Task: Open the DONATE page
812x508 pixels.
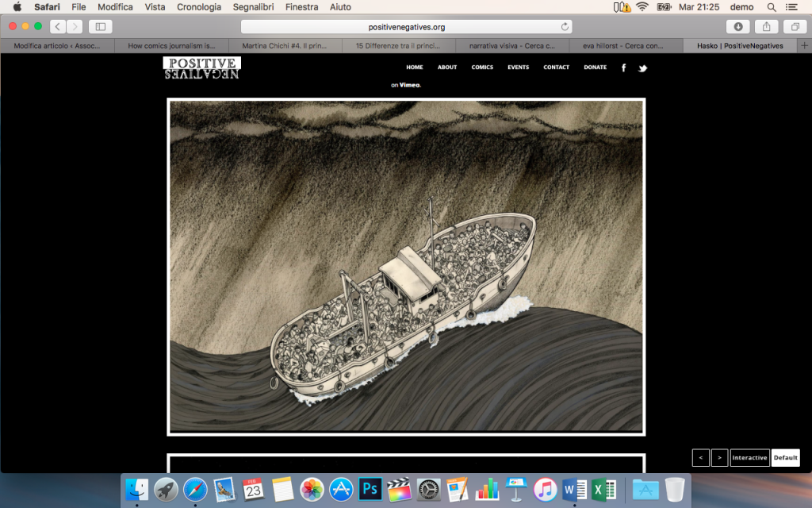Action: (595, 67)
